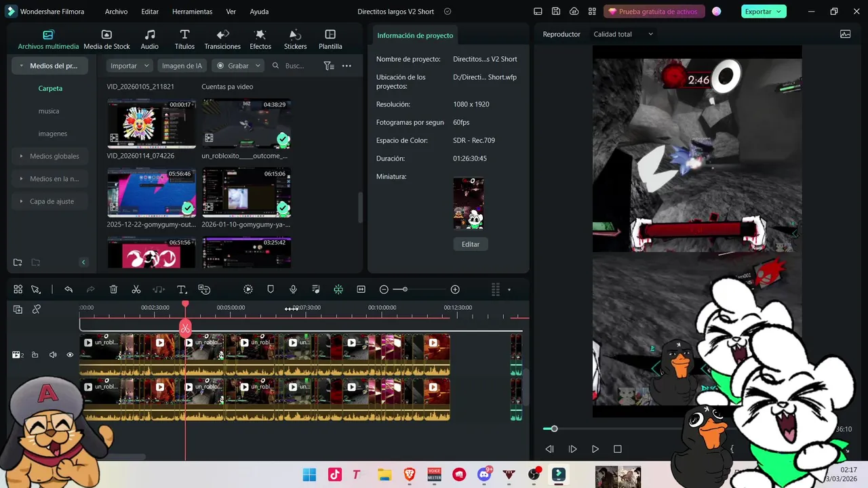Click the timeline zoom in plus button
This screenshot has width=868, height=488.
point(455,289)
